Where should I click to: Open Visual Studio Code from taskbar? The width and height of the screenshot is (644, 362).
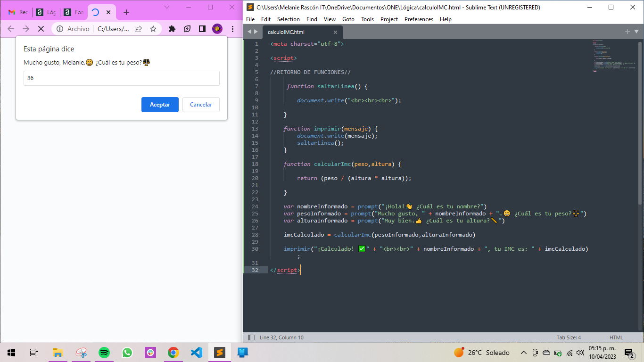pos(197,353)
